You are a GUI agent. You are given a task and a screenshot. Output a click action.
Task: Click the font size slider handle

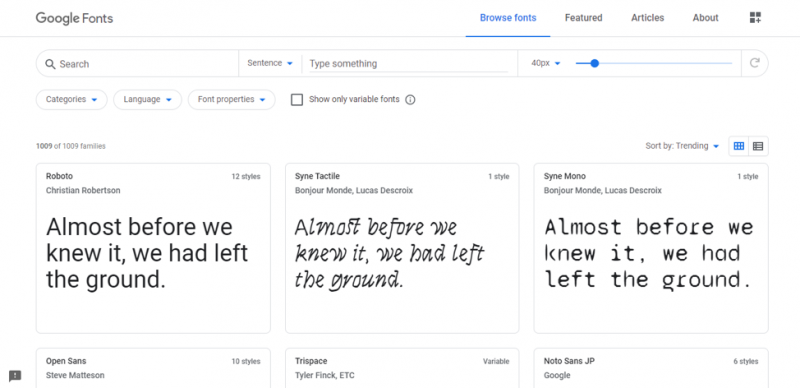point(594,63)
